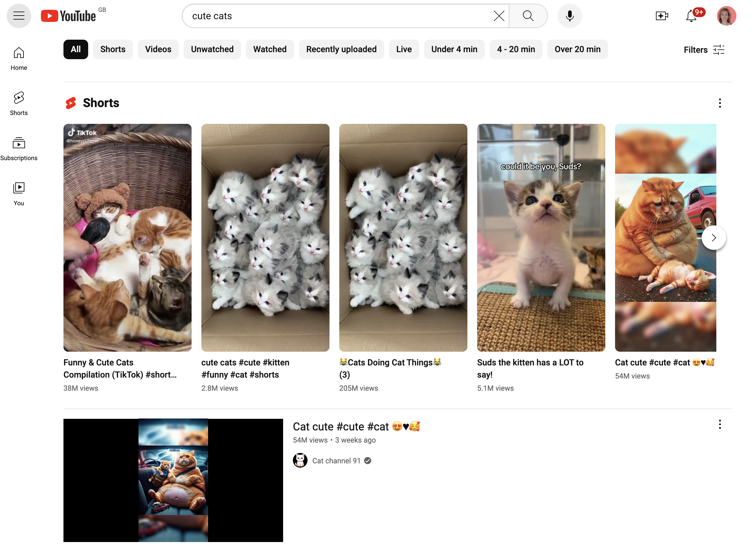This screenshot has height=546, width=756.
Task: Open the Create video icon
Action: click(x=662, y=15)
